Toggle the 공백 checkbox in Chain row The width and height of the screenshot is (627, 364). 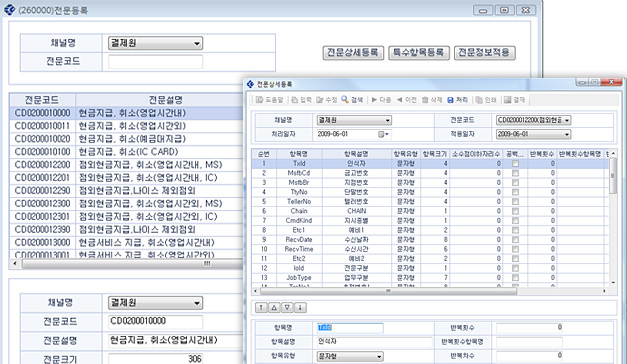point(515,211)
